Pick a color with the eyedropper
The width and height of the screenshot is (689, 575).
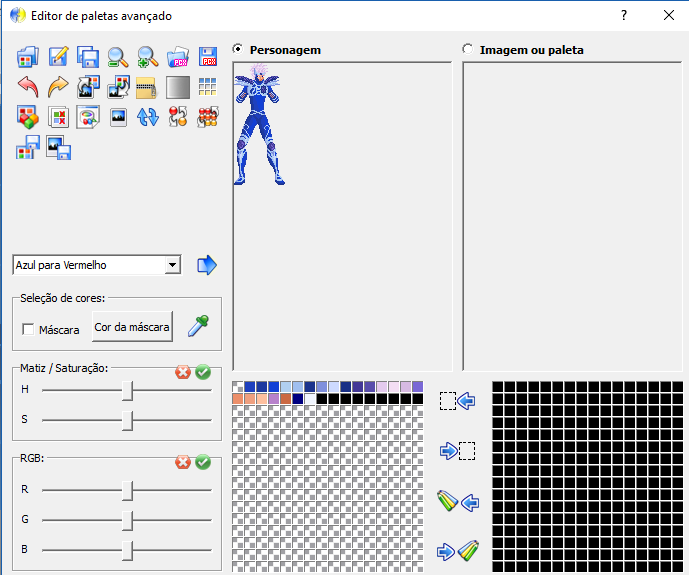coord(198,326)
